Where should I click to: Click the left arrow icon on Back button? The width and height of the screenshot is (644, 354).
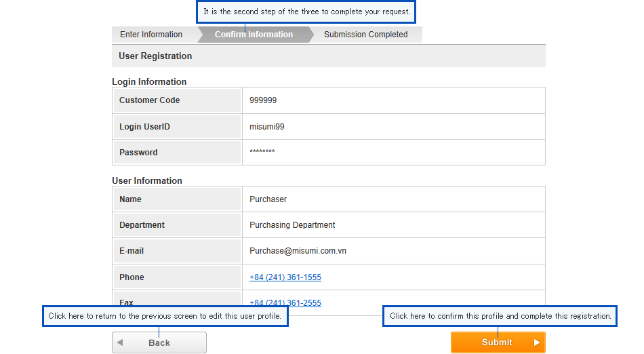pyautogui.click(x=120, y=342)
